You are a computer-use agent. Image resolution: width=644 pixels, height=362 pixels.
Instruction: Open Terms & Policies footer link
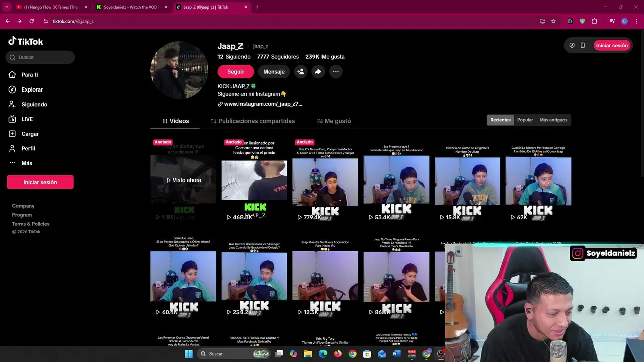pyautogui.click(x=31, y=224)
